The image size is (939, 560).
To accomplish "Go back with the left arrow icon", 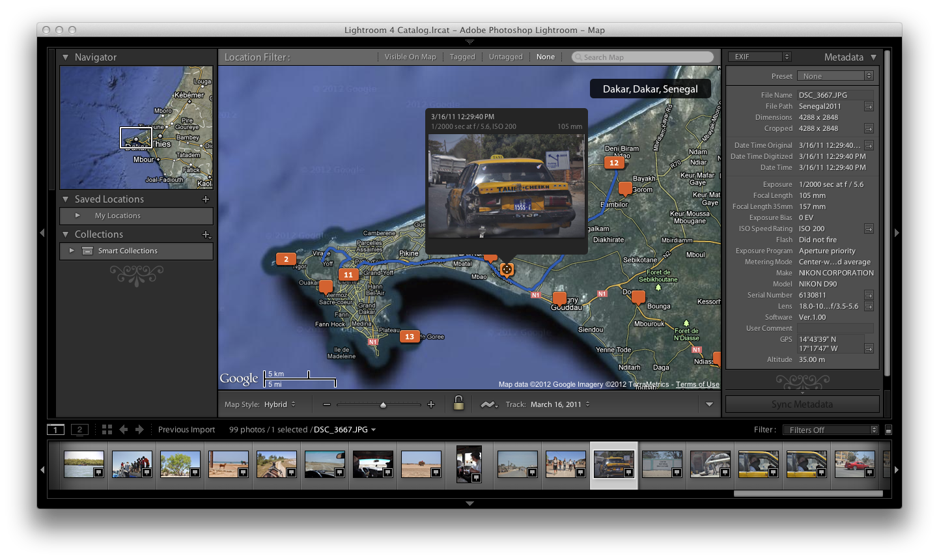I will pyautogui.click(x=123, y=429).
